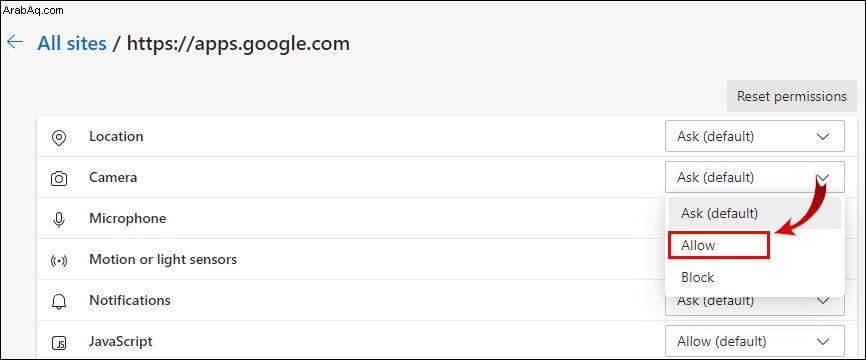The width and height of the screenshot is (866, 360).
Task: Click the Microphone row label
Action: [x=128, y=219]
